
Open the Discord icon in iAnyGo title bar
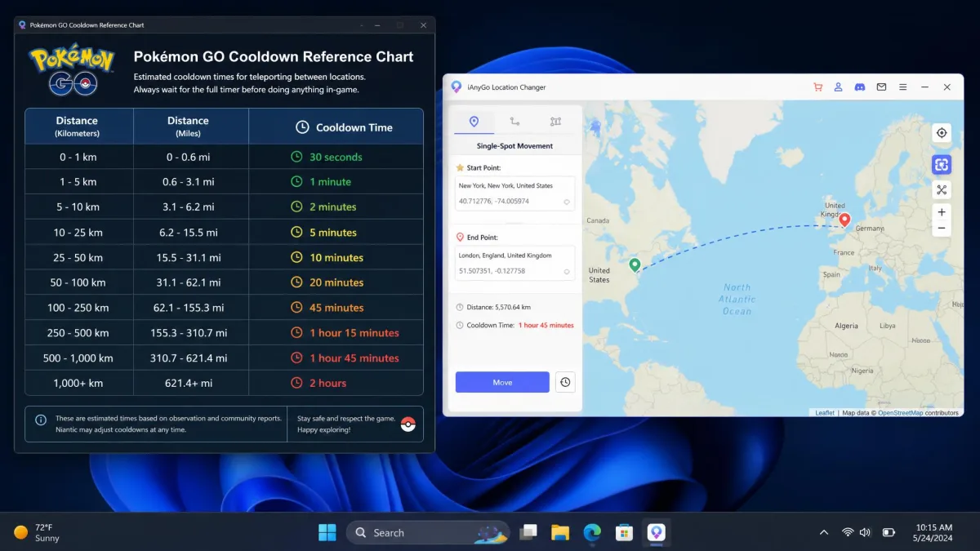click(x=860, y=87)
